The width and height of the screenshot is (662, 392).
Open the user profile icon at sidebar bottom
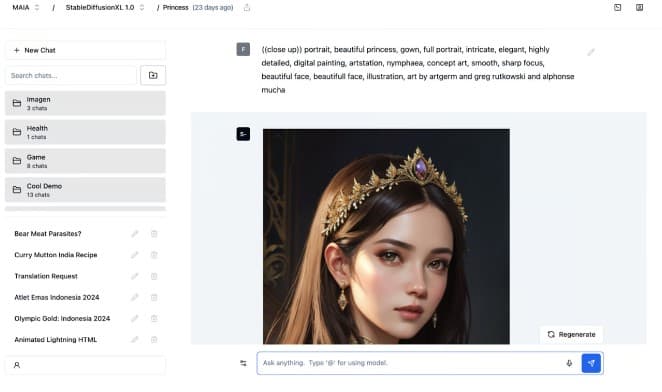click(17, 365)
